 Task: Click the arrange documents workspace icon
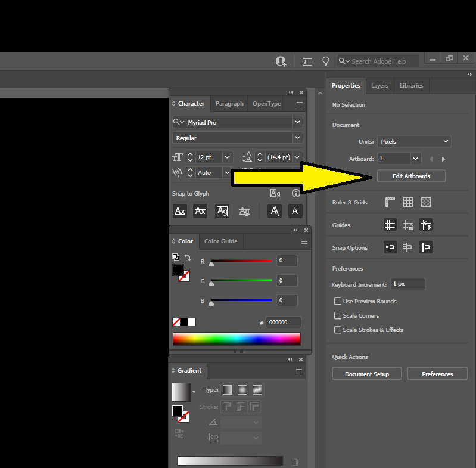pos(307,61)
